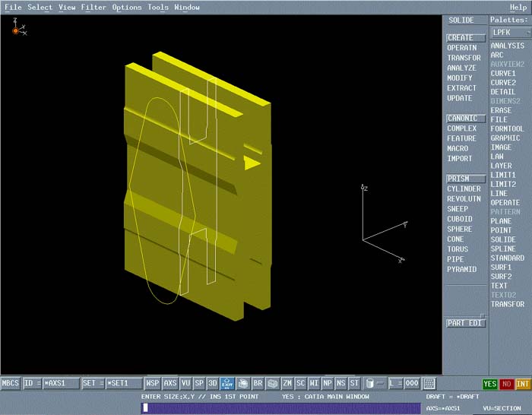Open the Filter menu
This screenshot has width=532, height=415.
click(93, 7)
